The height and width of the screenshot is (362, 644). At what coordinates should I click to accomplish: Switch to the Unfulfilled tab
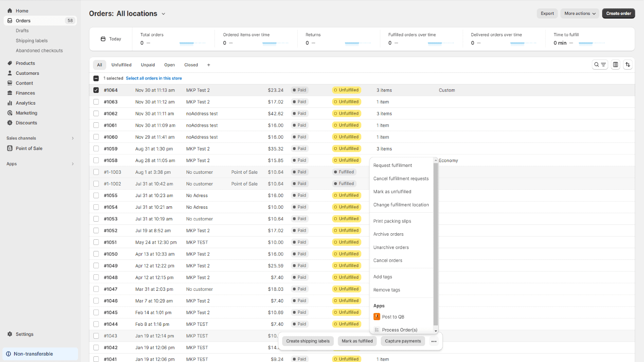[x=121, y=64]
